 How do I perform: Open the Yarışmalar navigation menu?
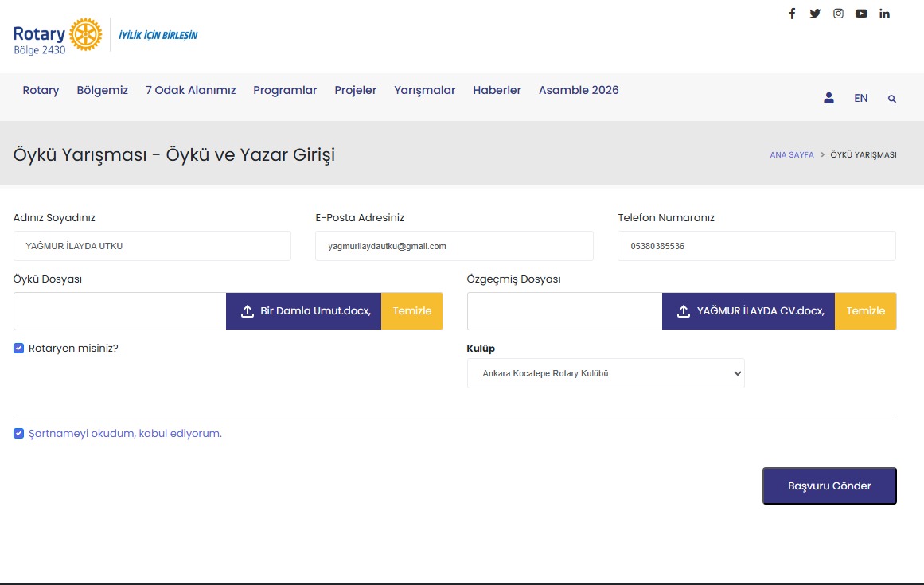[424, 90]
